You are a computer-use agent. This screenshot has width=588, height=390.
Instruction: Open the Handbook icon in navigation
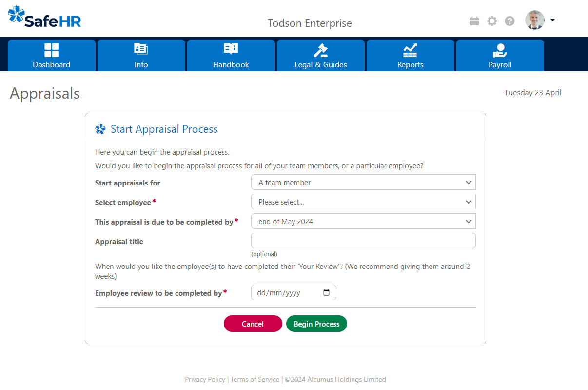point(231,49)
